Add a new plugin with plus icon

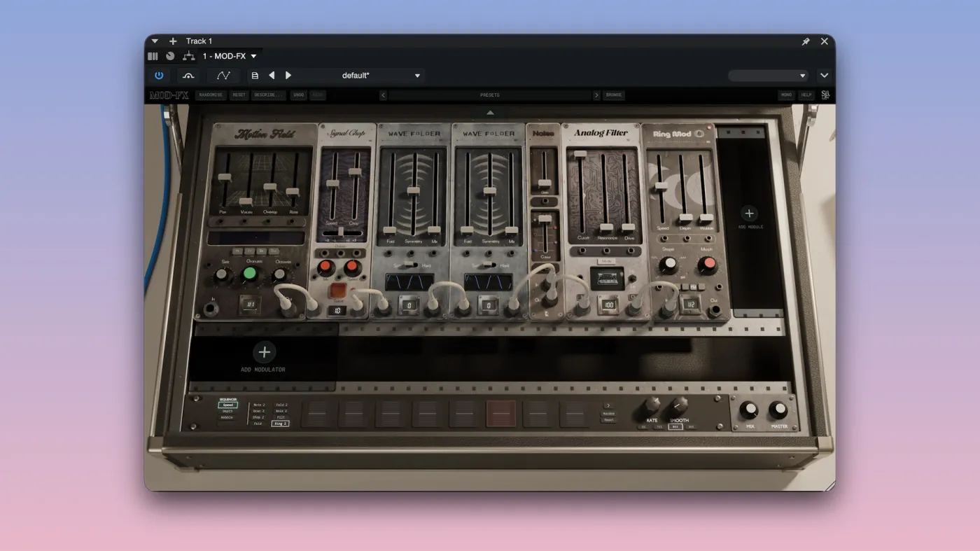click(173, 41)
